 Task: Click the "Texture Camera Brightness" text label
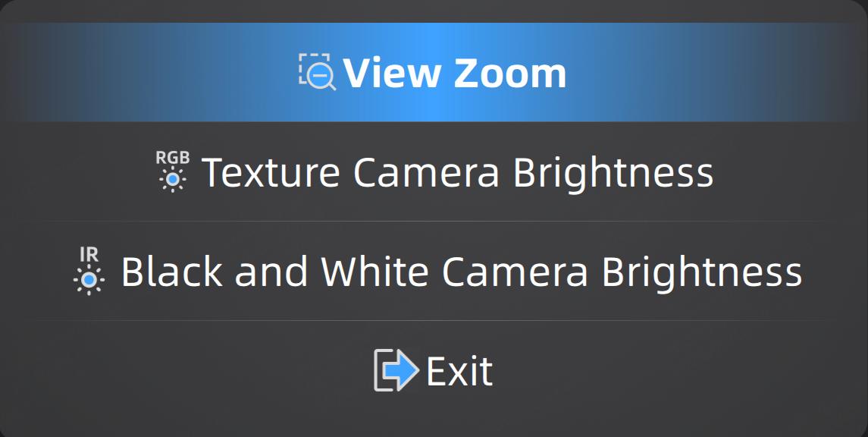click(457, 172)
